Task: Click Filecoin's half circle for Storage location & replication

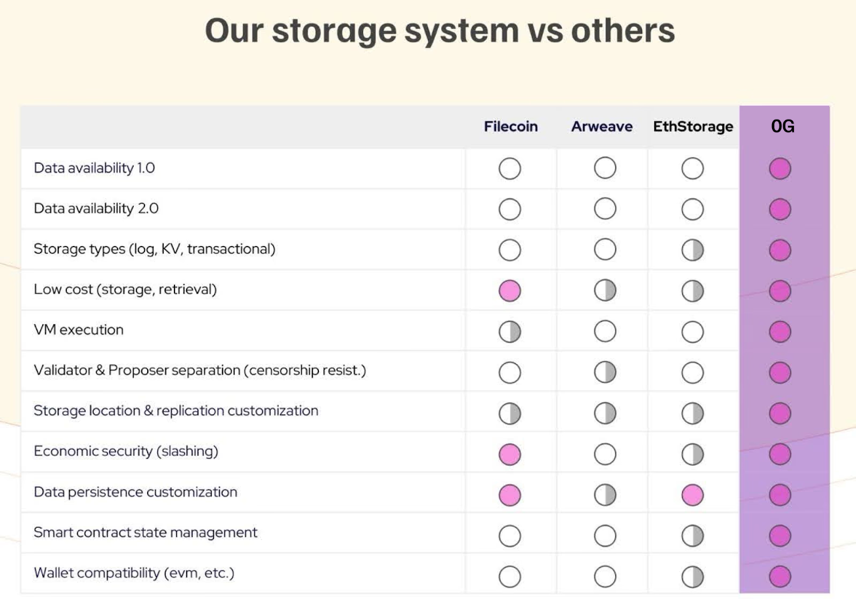Action: coord(510,413)
